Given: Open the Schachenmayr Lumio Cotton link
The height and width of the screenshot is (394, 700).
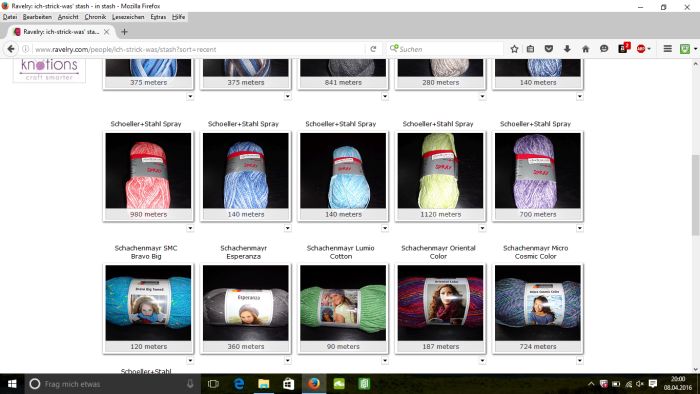Looking at the screenshot, I should (341, 252).
